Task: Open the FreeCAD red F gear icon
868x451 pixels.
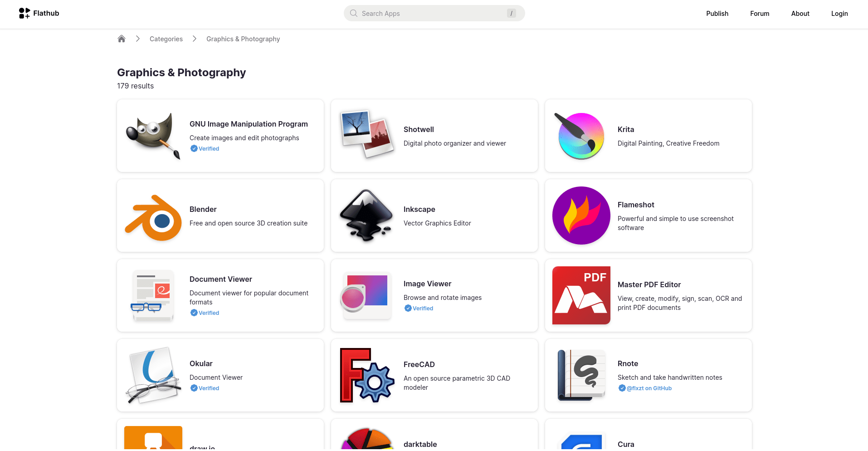Action: 367,375
